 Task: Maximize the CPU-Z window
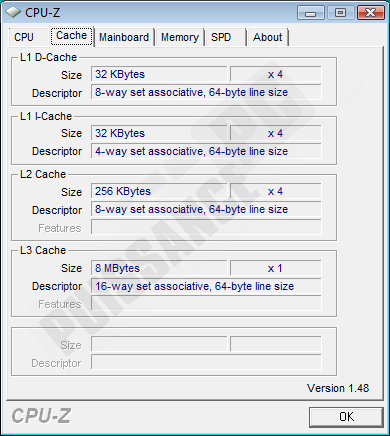(x=340, y=13)
